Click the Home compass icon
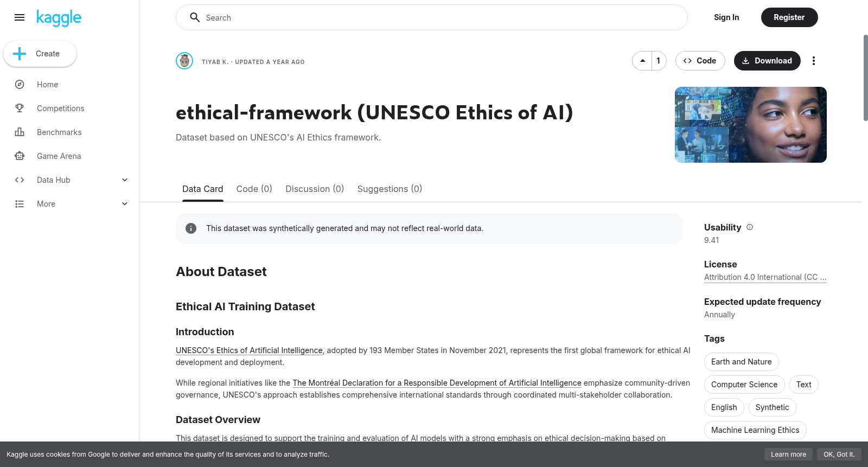Viewport: 868px width, 467px height. [20, 85]
